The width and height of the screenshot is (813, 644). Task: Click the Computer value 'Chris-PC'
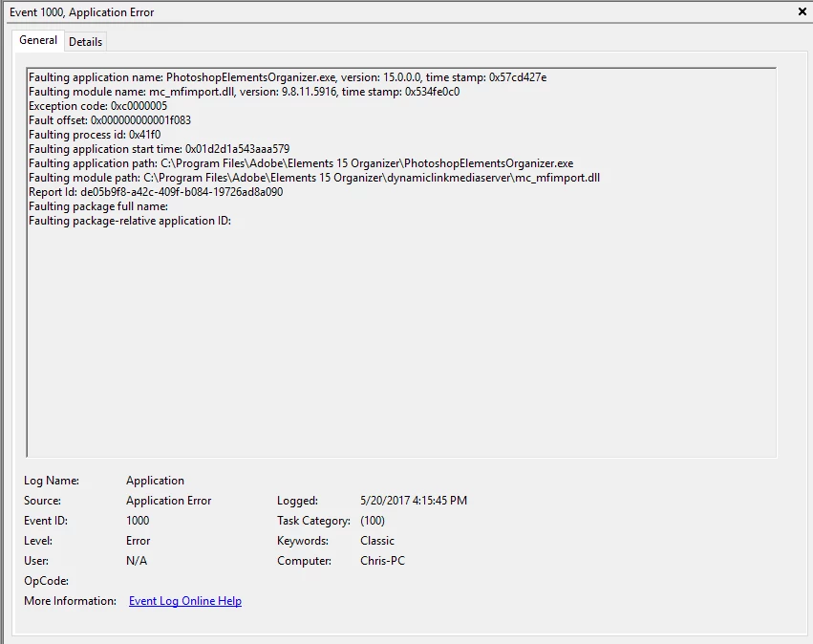[382, 561]
